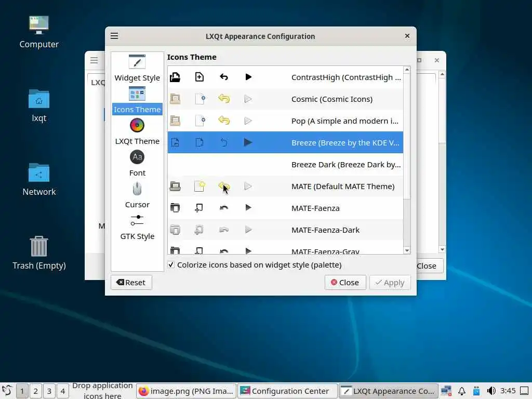Switch to image.png Firefox taskbar window
The height and width of the screenshot is (399, 532).
(187, 391)
